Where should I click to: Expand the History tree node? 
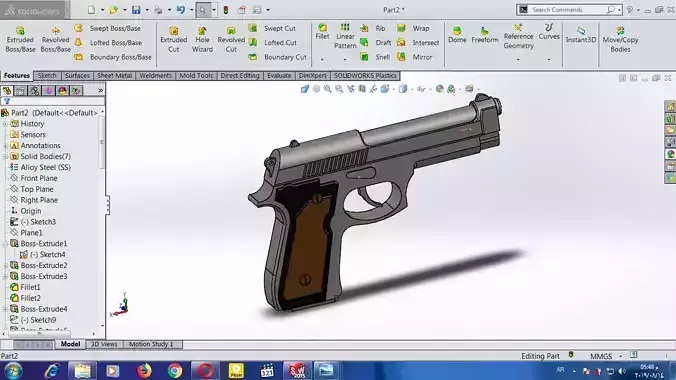point(5,124)
